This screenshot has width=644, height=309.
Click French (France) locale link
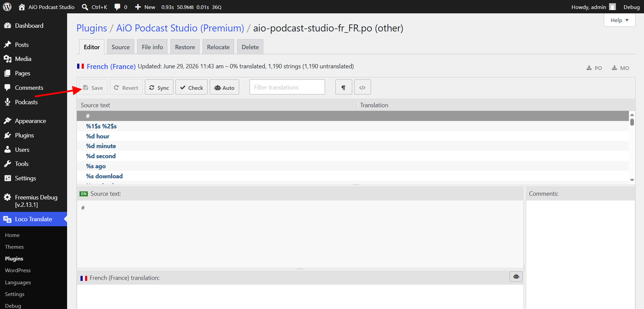pyautogui.click(x=111, y=66)
